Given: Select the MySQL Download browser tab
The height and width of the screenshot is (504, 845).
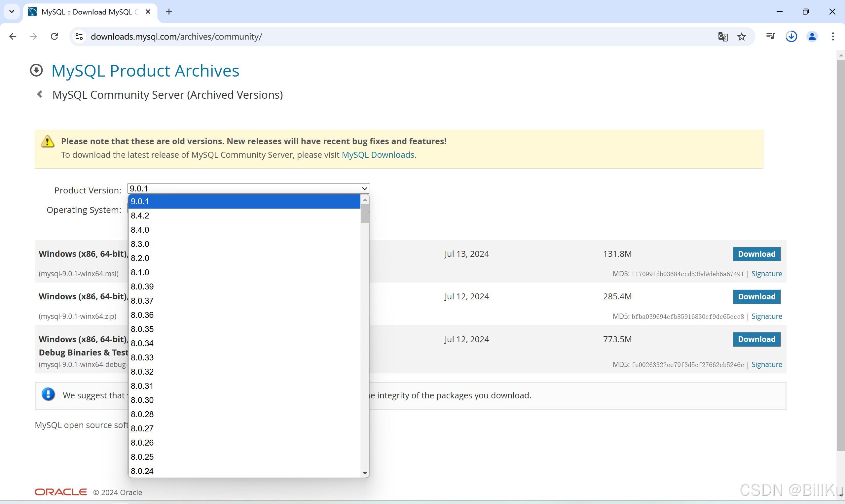Looking at the screenshot, I should (90, 12).
